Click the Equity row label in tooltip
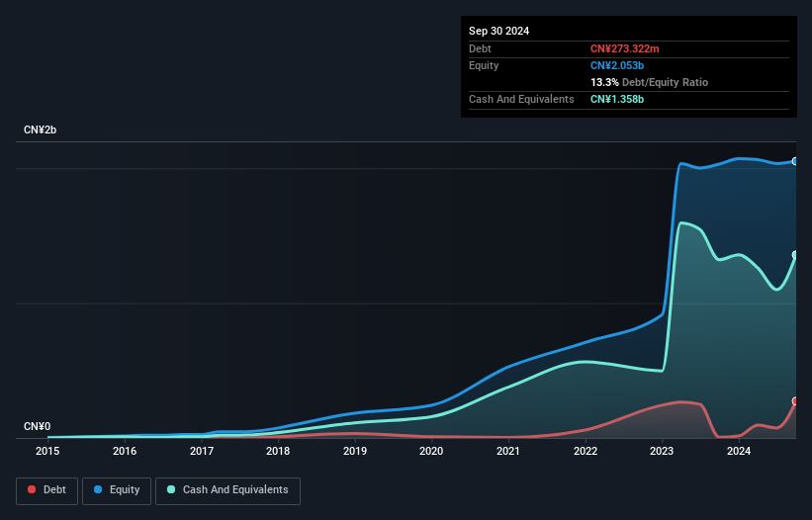This screenshot has width=812, height=520. click(x=484, y=65)
